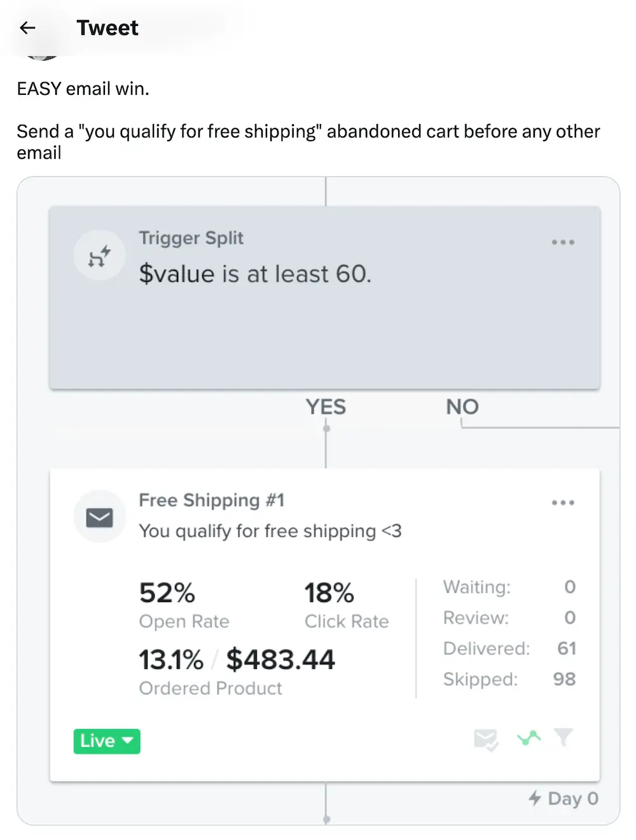Click the Trigger Split lightning branch icon
Image resolution: width=636 pixels, height=840 pixels.
[99, 256]
